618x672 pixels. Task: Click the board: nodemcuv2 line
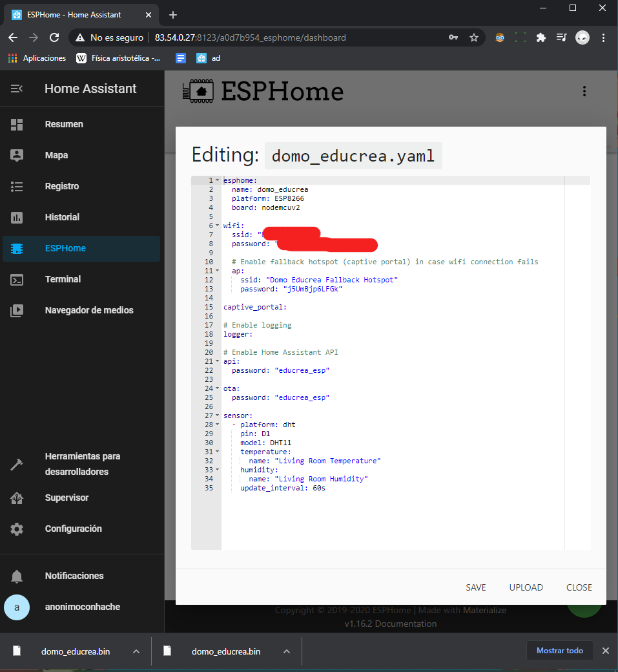265,208
